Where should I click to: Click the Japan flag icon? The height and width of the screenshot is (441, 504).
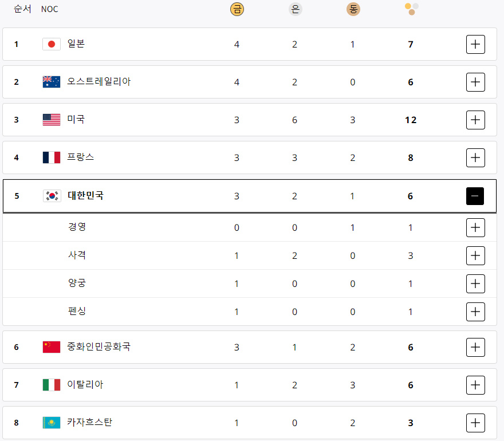(52, 44)
